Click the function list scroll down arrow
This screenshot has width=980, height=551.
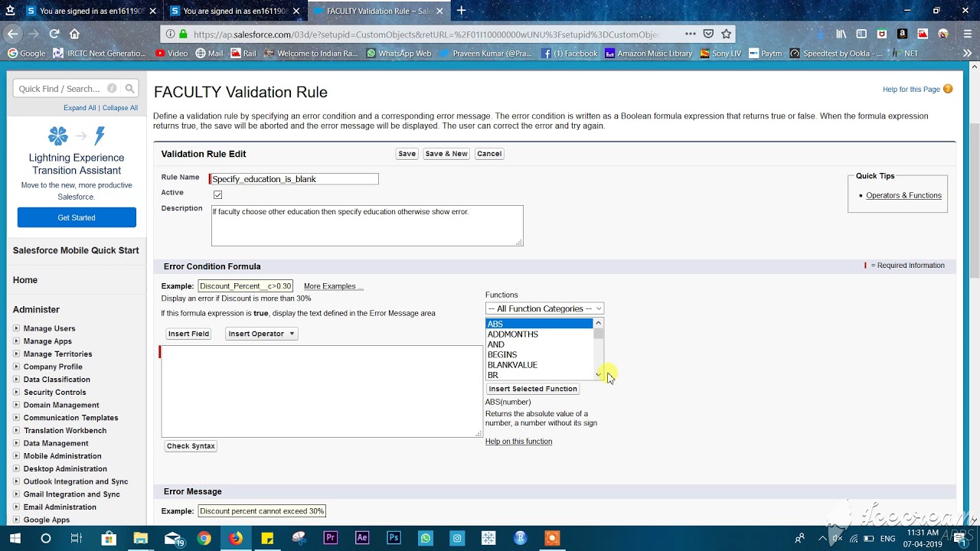click(x=599, y=374)
